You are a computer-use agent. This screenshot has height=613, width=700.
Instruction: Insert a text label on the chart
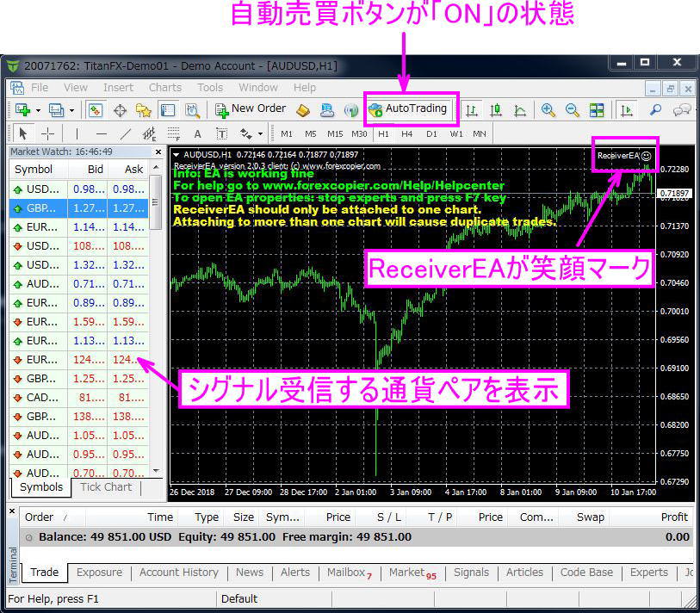222,133
